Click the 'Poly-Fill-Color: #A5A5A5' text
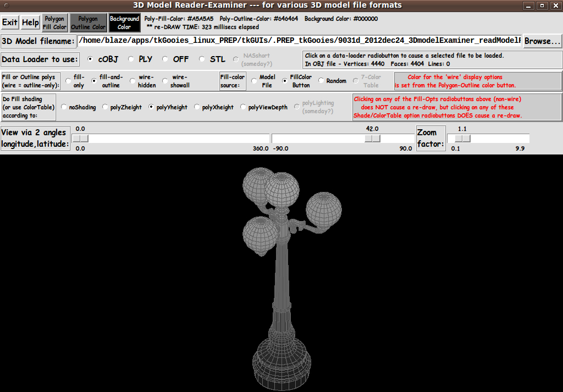Screen dimensions: 563x392 [x=179, y=19]
